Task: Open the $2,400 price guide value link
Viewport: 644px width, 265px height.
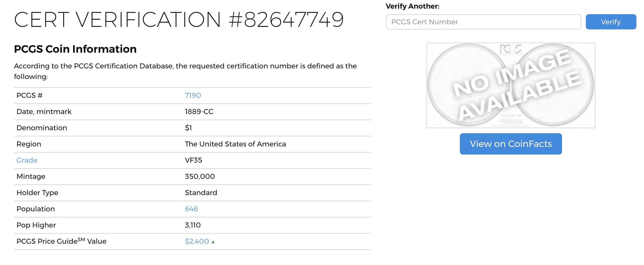Action: [197, 241]
